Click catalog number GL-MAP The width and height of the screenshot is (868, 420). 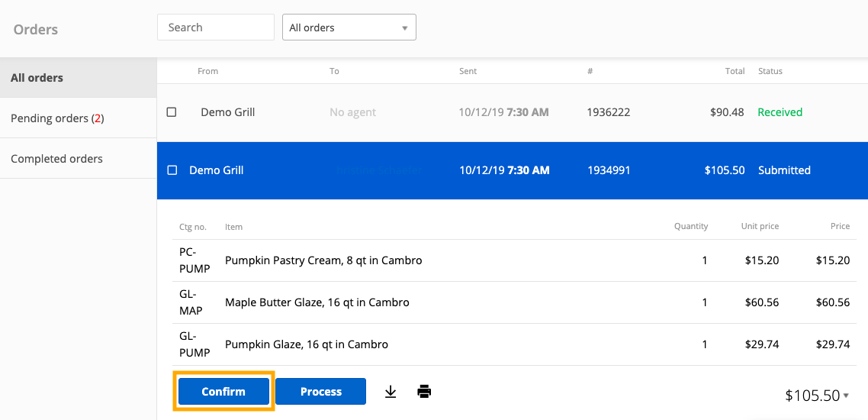click(x=191, y=302)
